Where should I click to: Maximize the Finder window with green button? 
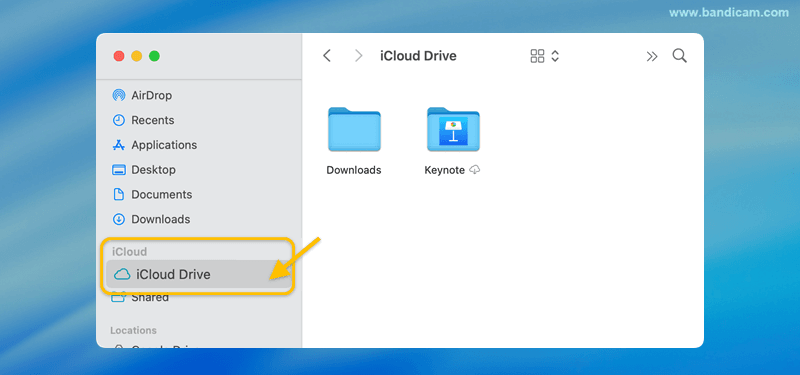(154, 56)
